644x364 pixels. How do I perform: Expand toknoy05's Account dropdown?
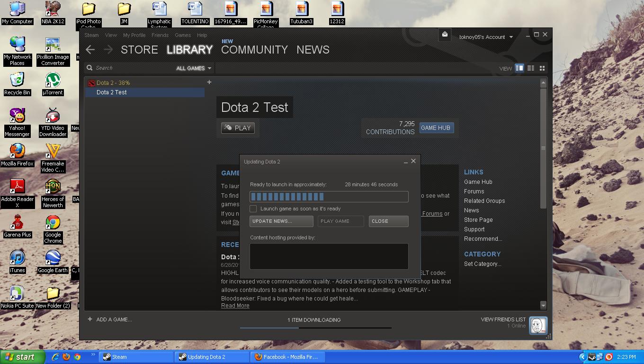click(486, 37)
